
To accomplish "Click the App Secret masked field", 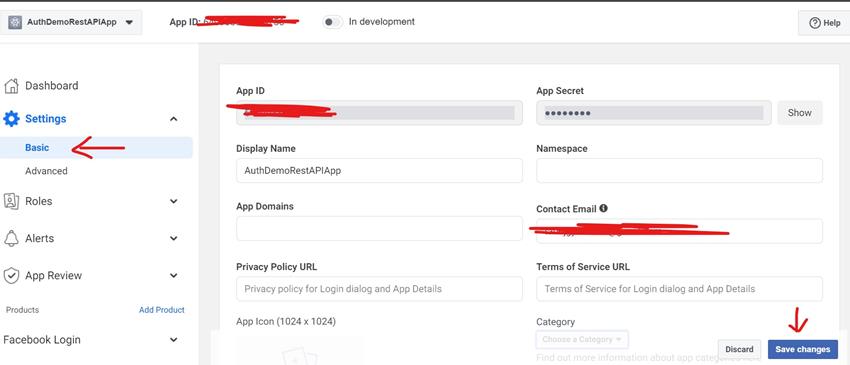I will pyautogui.click(x=654, y=113).
